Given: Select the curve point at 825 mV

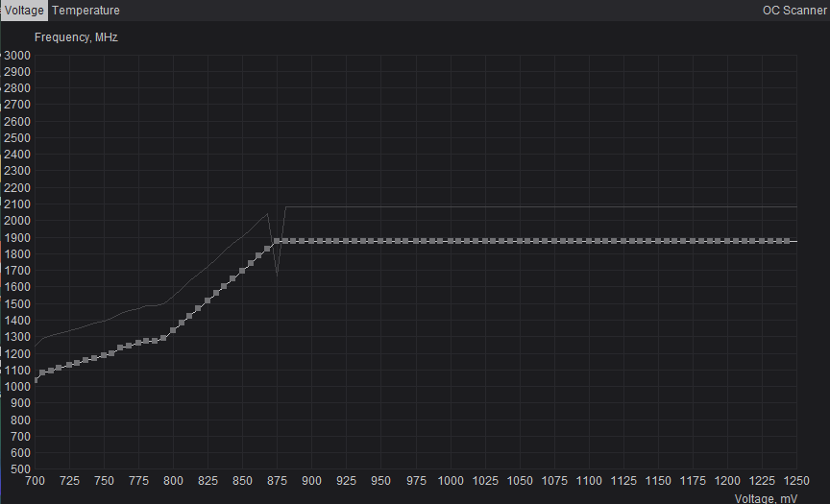Looking at the screenshot, I should coord(208,300).
